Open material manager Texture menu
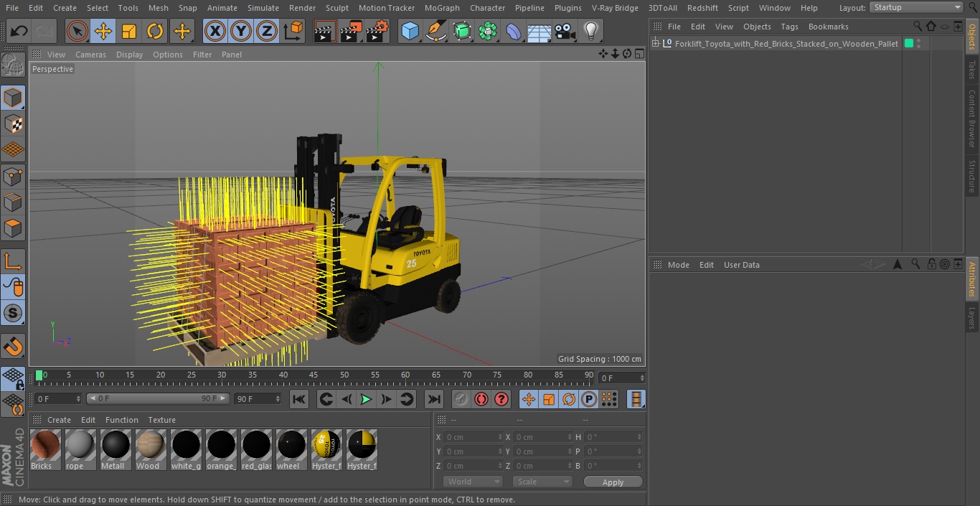 tap(161, 420)
